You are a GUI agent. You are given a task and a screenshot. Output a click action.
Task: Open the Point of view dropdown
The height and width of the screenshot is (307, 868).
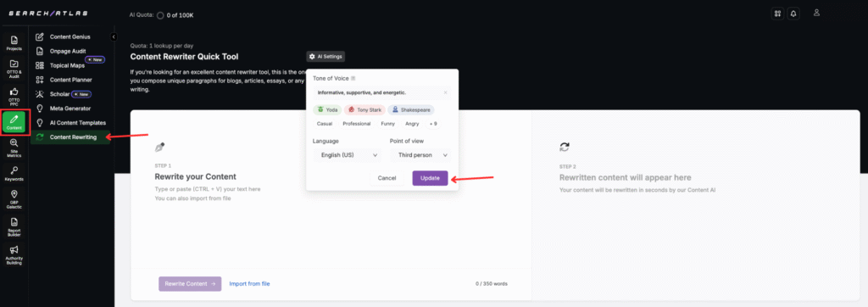pos(420,155)
